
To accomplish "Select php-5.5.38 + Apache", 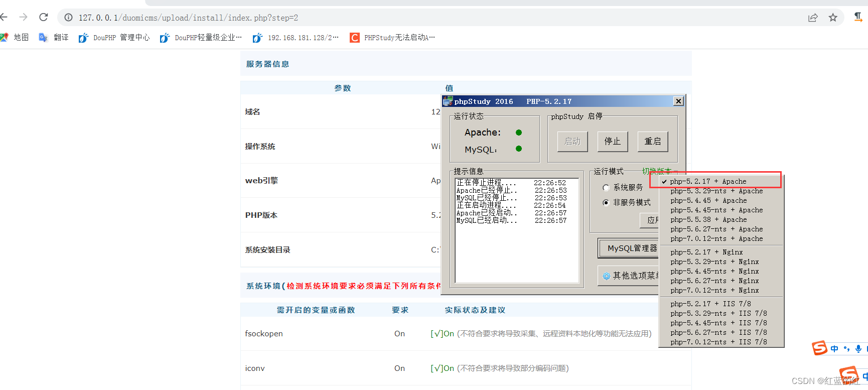I will click(x=720, y=220).
